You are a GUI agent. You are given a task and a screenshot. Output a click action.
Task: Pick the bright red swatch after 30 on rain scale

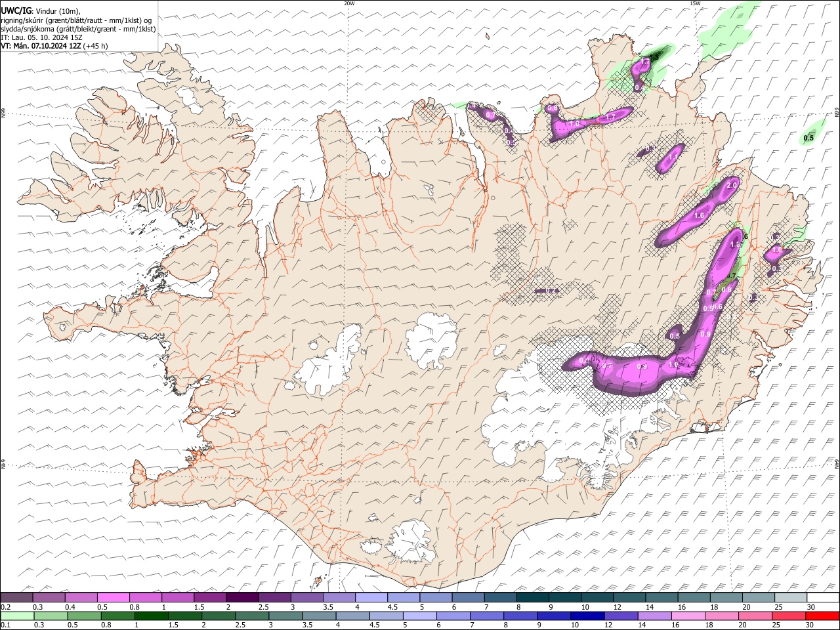(x=822, y=616)
